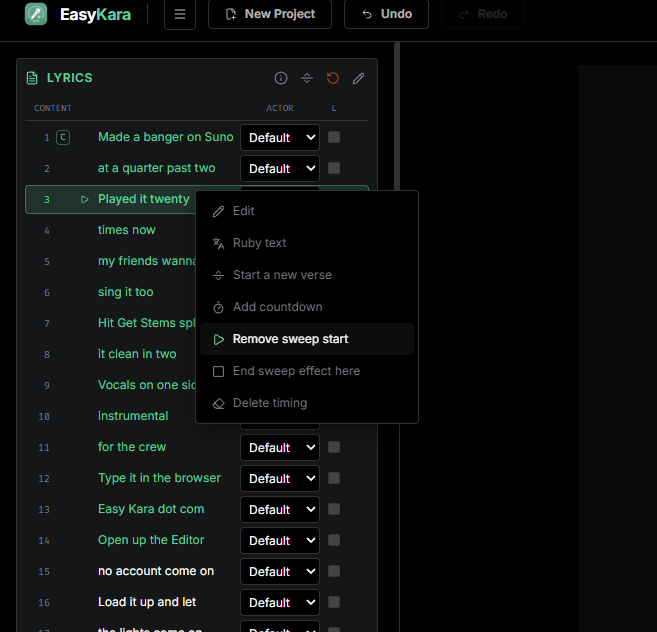The width and height of the screenshot is (657, 632).
Task: Select lyric line Hit Get Stems
Action: (147, 323)
